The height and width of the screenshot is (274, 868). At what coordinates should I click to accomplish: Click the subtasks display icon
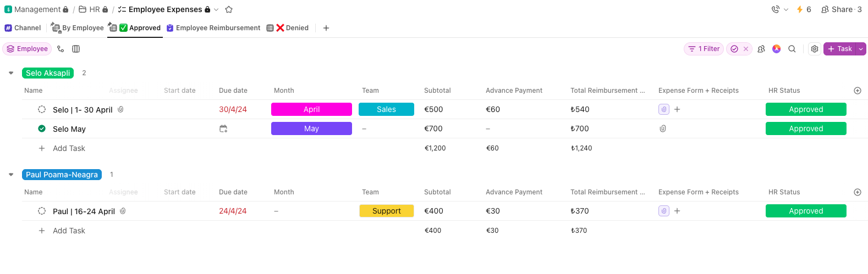(x=61, y=49)
